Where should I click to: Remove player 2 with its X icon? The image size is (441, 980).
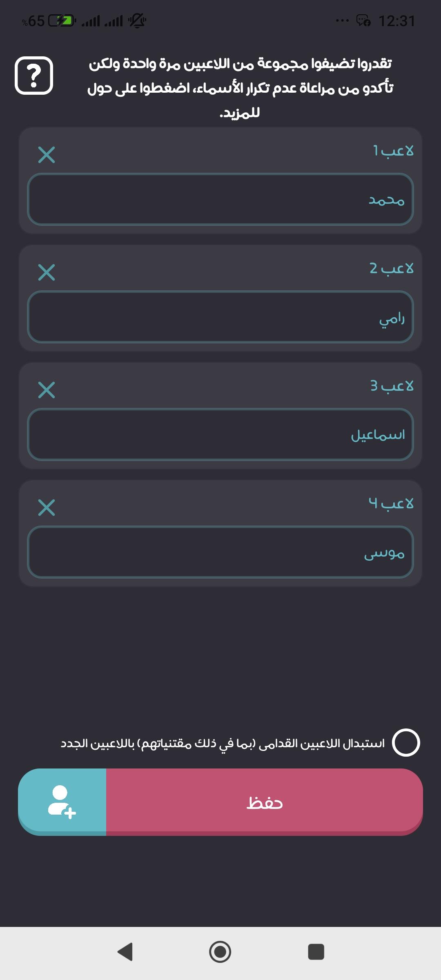tap(47, 272)
